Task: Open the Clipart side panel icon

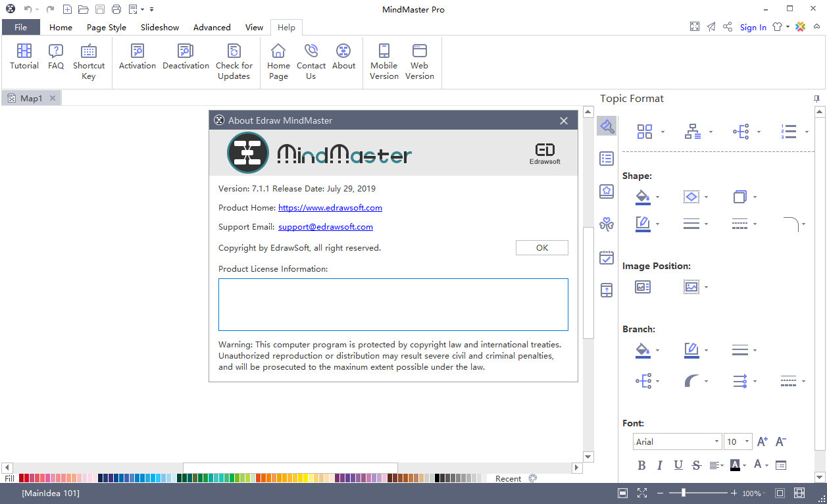Action: [x=607, y=224]
